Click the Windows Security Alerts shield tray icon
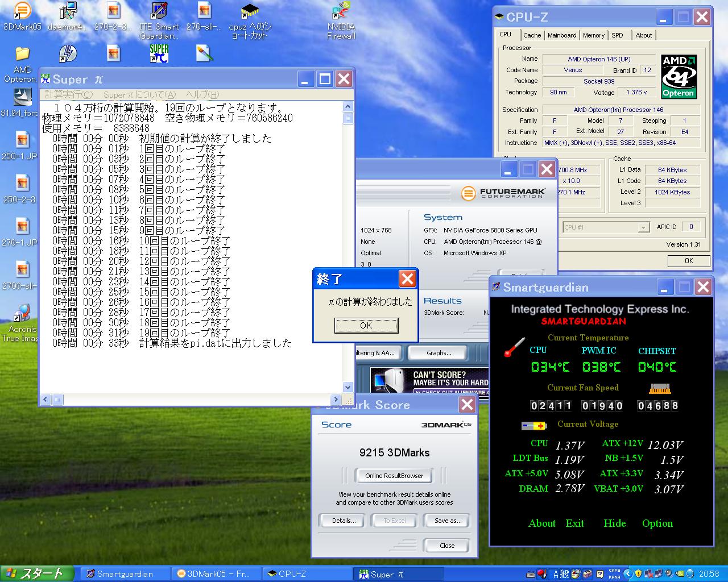Image resolution: width=728 pixels, height=582 pixels. [x=638, y=574]
